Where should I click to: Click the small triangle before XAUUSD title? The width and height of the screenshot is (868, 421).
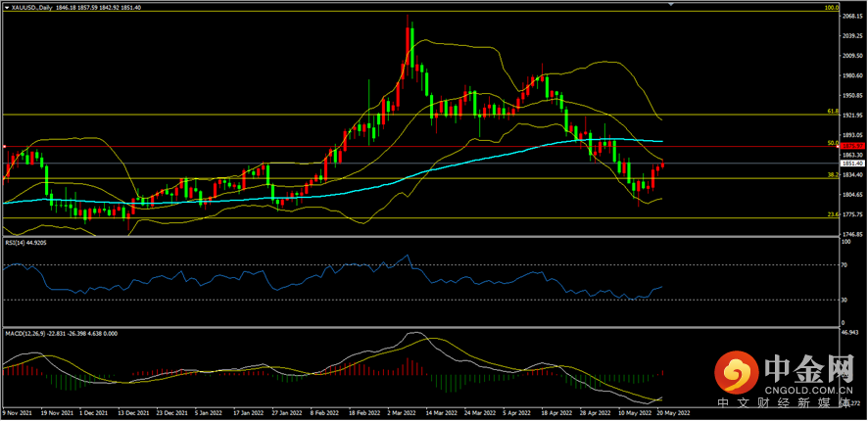pos(7,7)
